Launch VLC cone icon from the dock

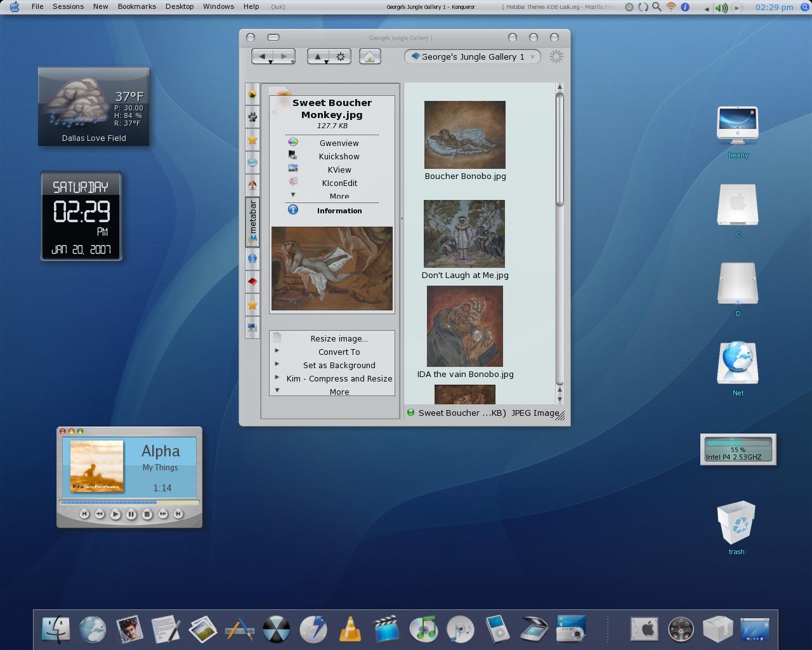click(350, 629)
